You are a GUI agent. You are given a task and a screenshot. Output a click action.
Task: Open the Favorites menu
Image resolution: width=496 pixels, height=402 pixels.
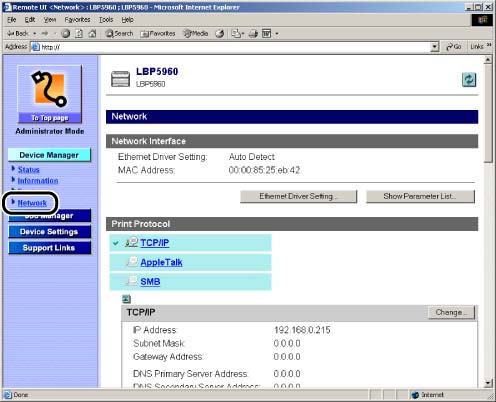[x=77, y=20]
